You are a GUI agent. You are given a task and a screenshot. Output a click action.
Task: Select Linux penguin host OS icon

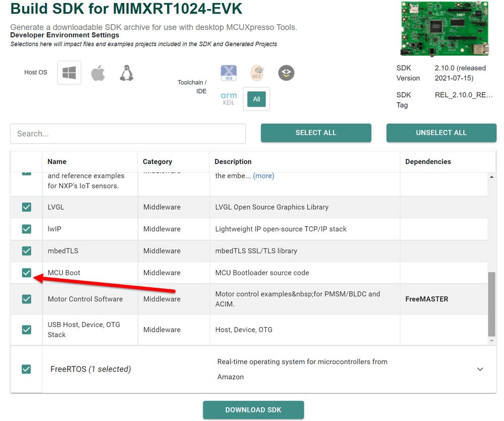127,73
